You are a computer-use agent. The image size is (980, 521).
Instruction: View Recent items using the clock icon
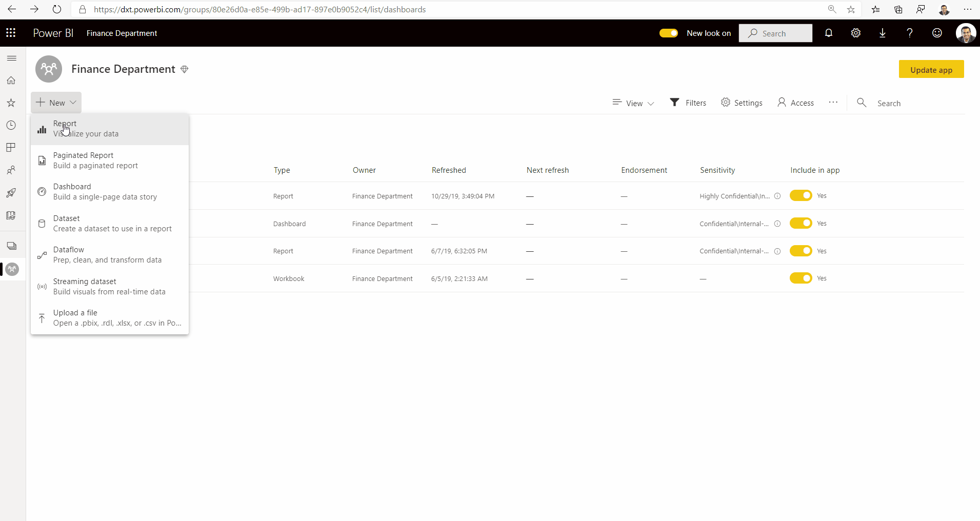coord(11,125)
